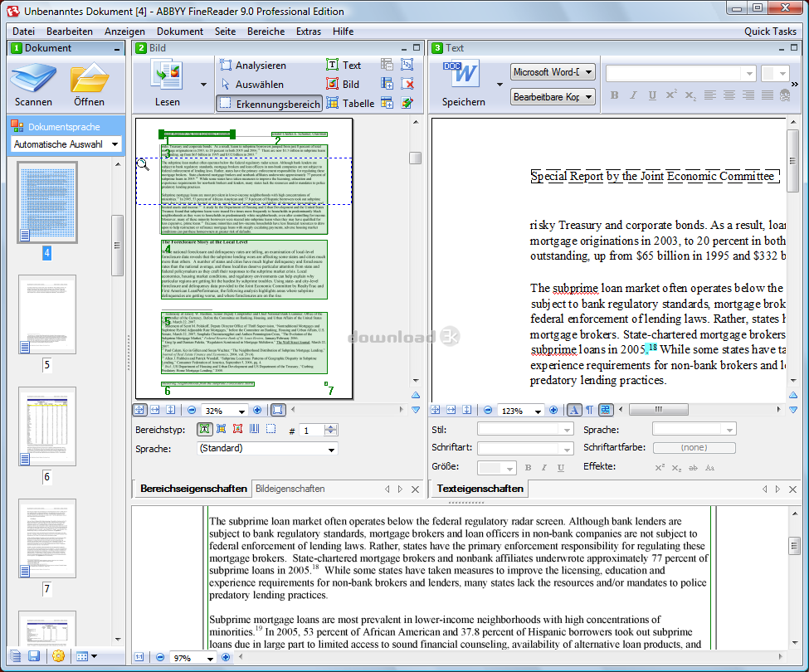Activate the Text area drawing tool
Image resolution: width=809 pixels, height=672 pixels.
click(x=347, y=64)
